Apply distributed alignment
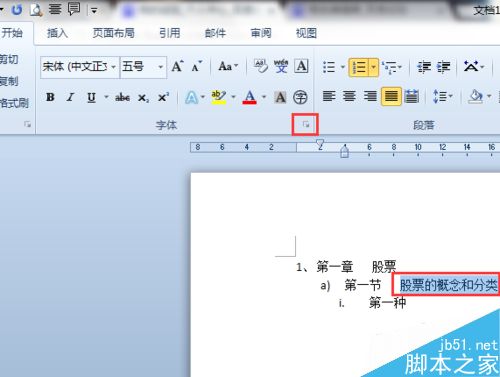The image size is (500, 377). 412,96
